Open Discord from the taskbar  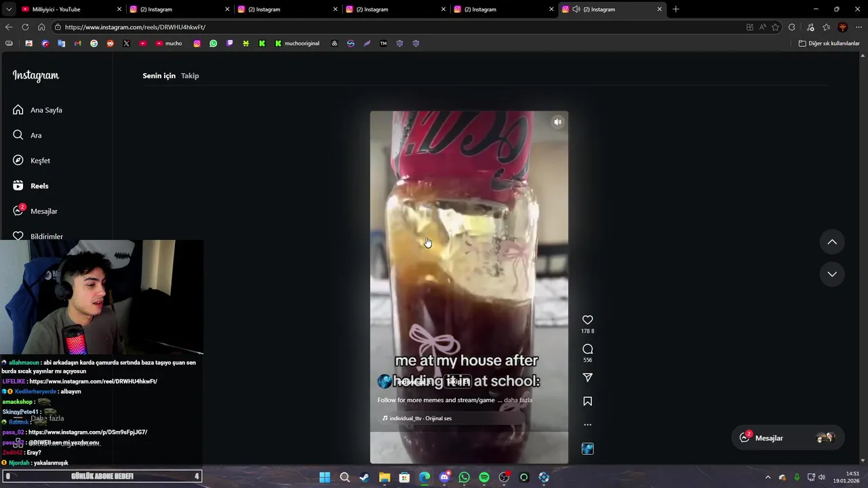pyautogui.click(x=444, y=477)
